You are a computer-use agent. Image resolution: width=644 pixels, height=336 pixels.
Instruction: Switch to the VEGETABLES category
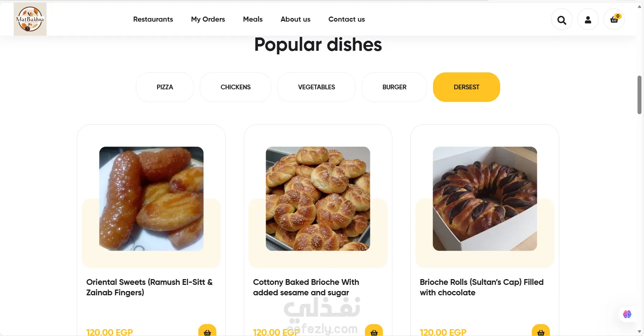coord(316,87)
